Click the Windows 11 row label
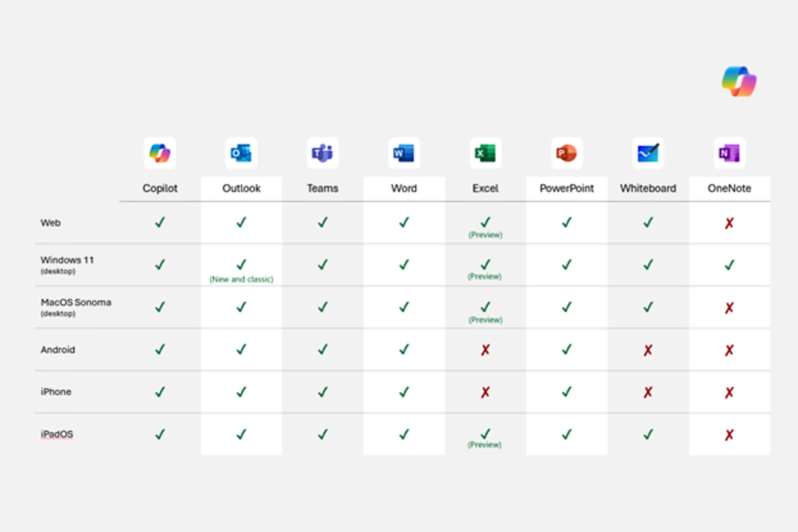This screenshot has width=798, height=532. [67, 260]
